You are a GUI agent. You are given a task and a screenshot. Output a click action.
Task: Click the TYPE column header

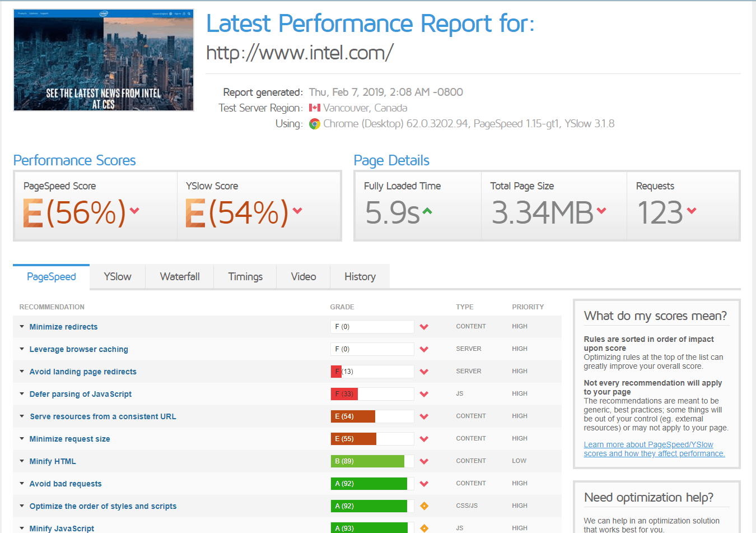pos(465,307)
